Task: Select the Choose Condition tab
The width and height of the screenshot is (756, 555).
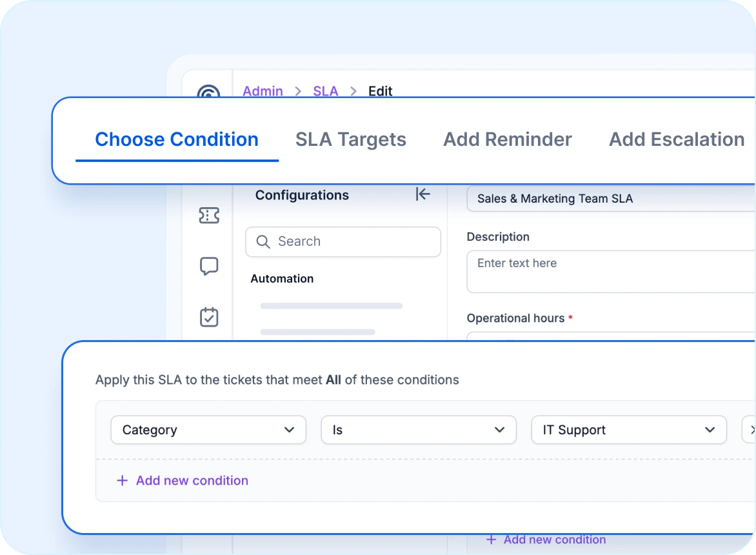Action: [176, 139]
